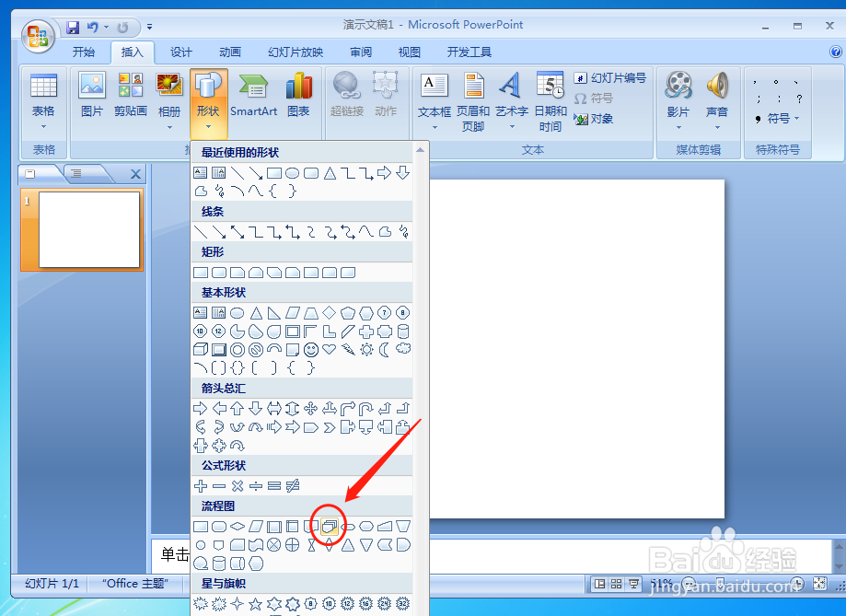Open the quick access toolbar customize arrow
The width and height of the screenshot is (846, 616).
149,27
